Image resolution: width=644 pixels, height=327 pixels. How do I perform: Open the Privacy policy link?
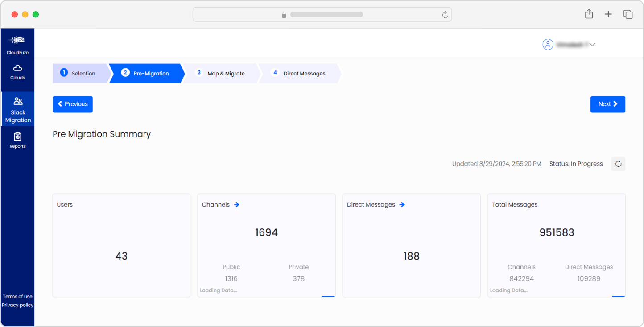pyautogui.click(x=17, y=305)
